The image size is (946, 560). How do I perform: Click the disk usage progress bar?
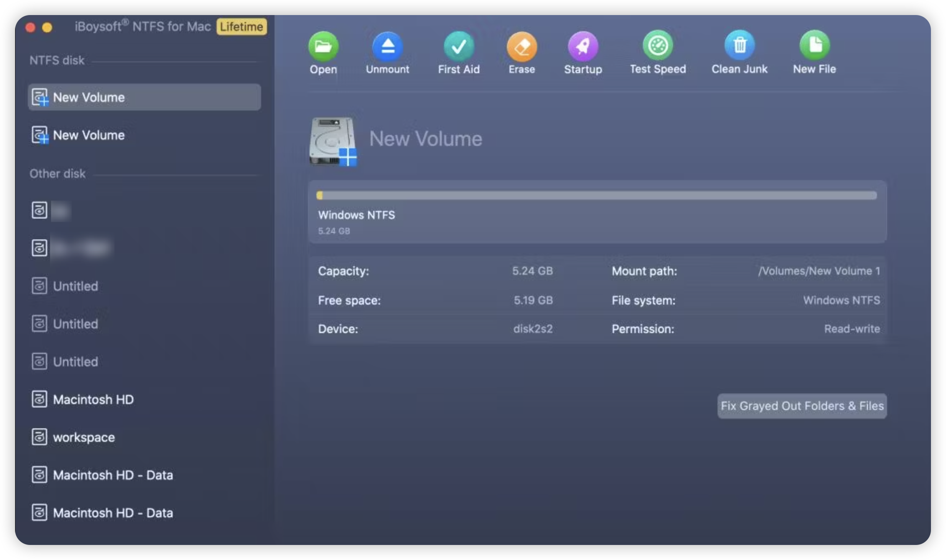[597, 195]
